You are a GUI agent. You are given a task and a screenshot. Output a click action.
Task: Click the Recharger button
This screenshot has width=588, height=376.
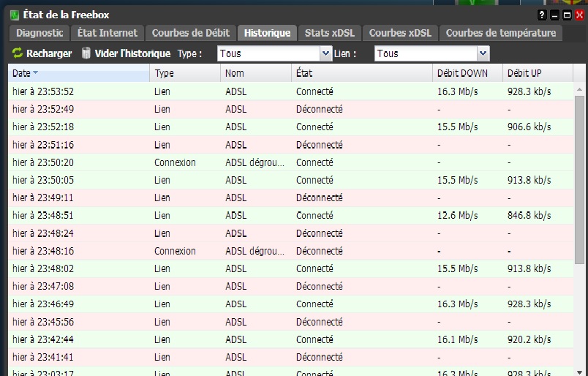(x=42, y=53)
